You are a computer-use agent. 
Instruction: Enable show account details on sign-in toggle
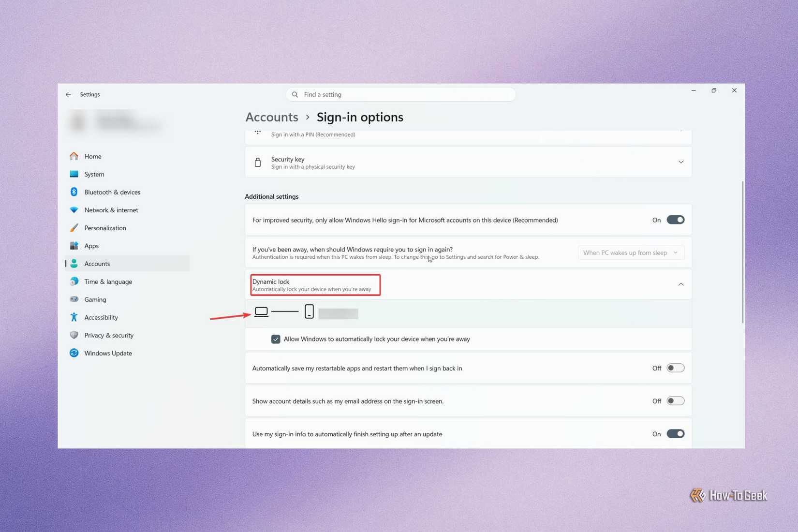(676, 401)
